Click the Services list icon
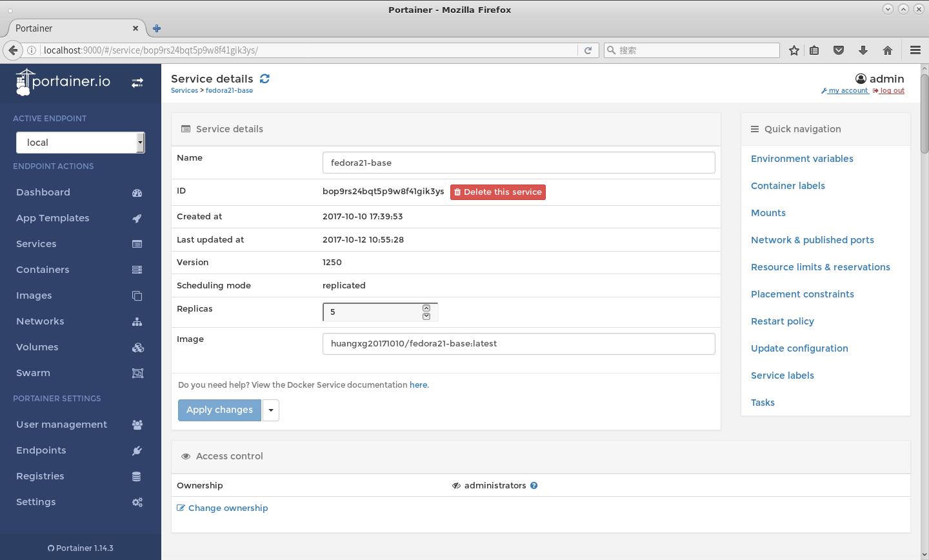Image resolution: width=929 pixels, height=560 pixels. 137,244
